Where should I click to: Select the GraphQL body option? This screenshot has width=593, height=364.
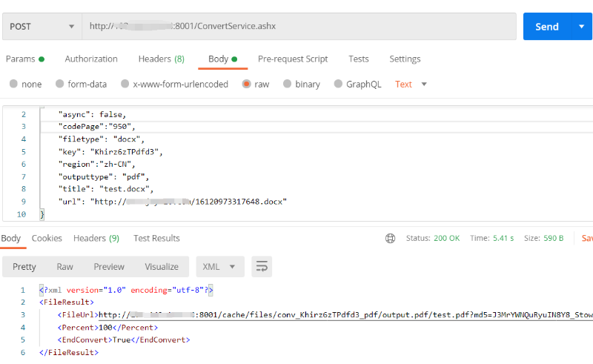pos(339,85)
